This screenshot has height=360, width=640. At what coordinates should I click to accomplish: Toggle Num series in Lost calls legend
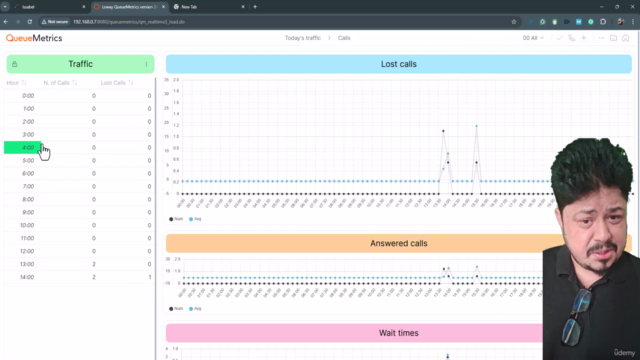[176, 219]
